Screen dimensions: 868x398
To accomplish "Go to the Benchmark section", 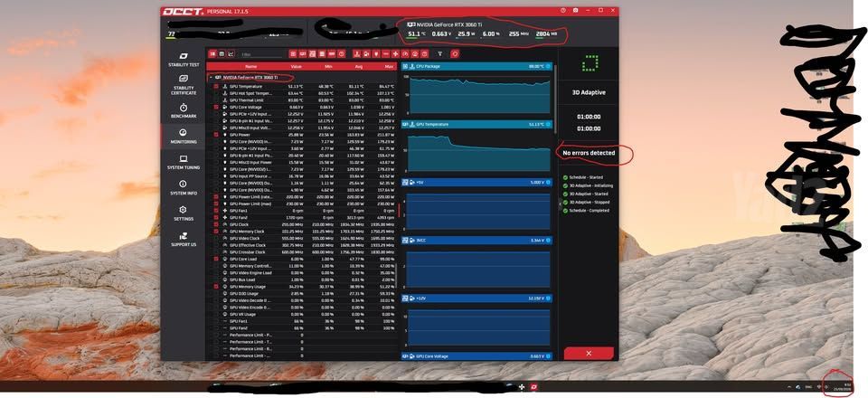I will point(184,110).
